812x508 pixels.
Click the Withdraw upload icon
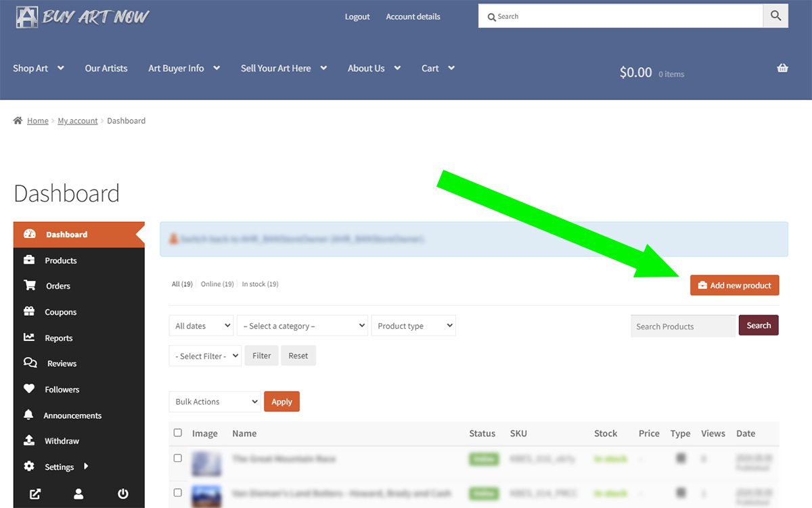pos(29,440)
